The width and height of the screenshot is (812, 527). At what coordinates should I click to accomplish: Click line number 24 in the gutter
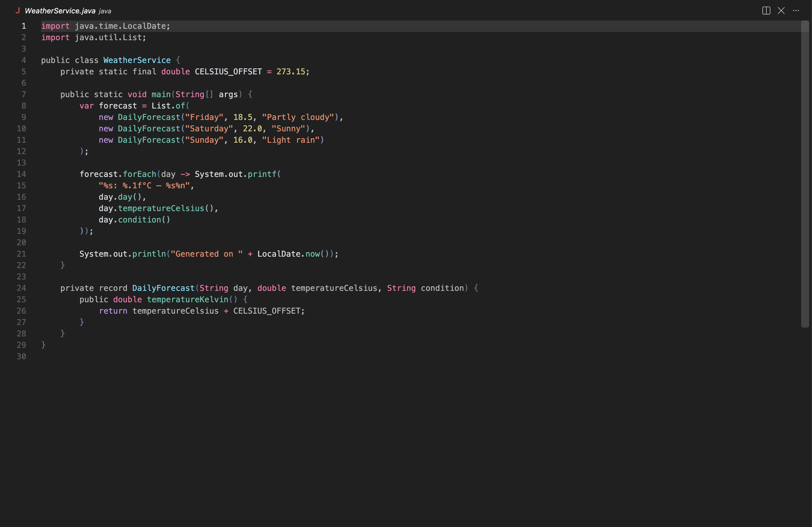tap(21, 288)
